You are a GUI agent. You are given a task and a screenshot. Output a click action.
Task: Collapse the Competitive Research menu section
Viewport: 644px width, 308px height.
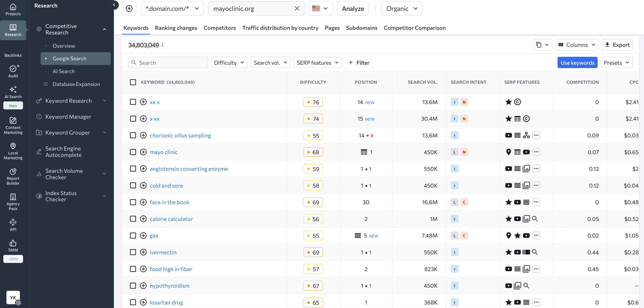[104, 29]
